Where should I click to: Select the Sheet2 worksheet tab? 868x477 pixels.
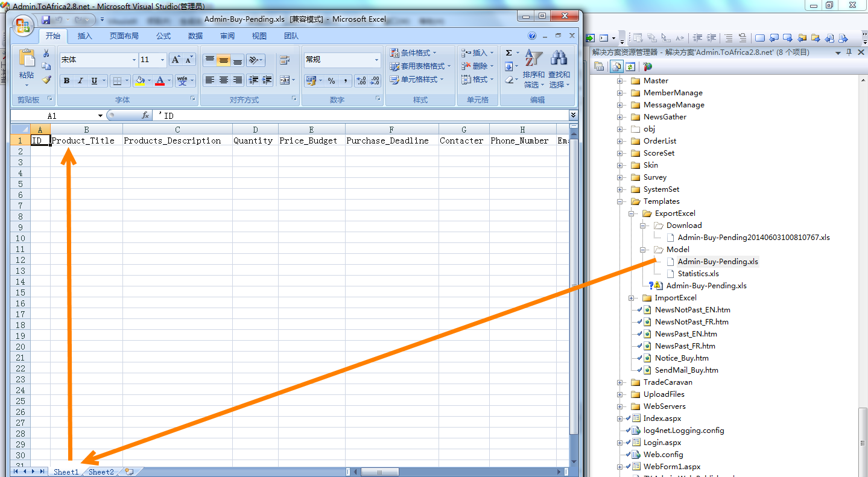(x=101, y=472)
